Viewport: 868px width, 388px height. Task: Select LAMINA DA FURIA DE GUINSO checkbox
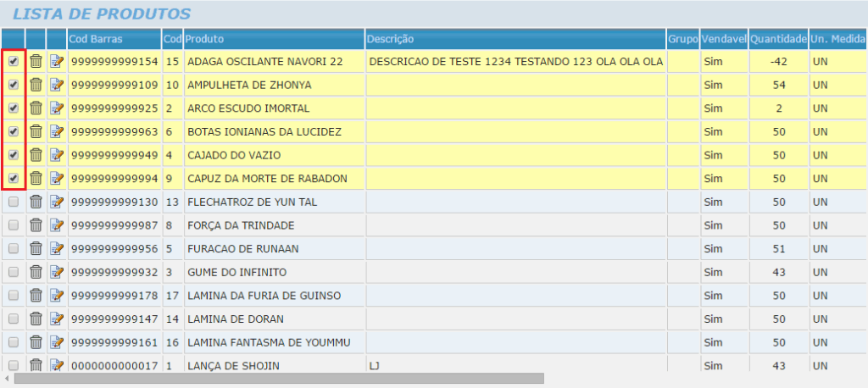coord(14,296)
